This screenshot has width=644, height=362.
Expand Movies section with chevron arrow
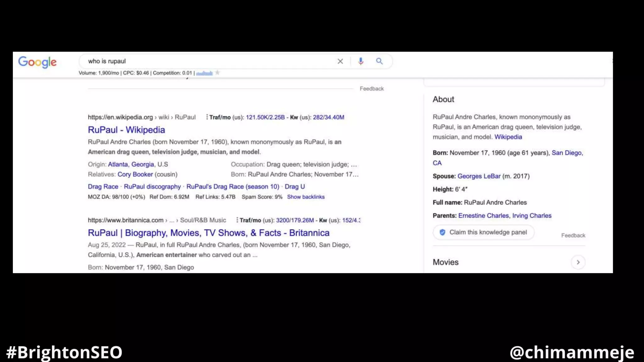[x=578, y=262]
